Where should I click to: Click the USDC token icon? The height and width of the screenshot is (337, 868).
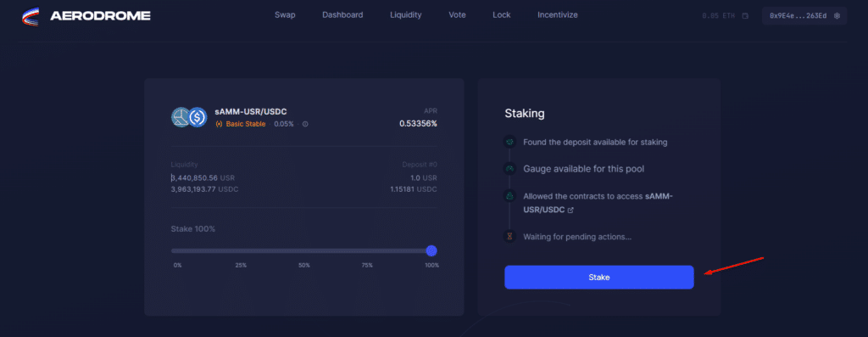pyautogui.click(x=197, y=117)
